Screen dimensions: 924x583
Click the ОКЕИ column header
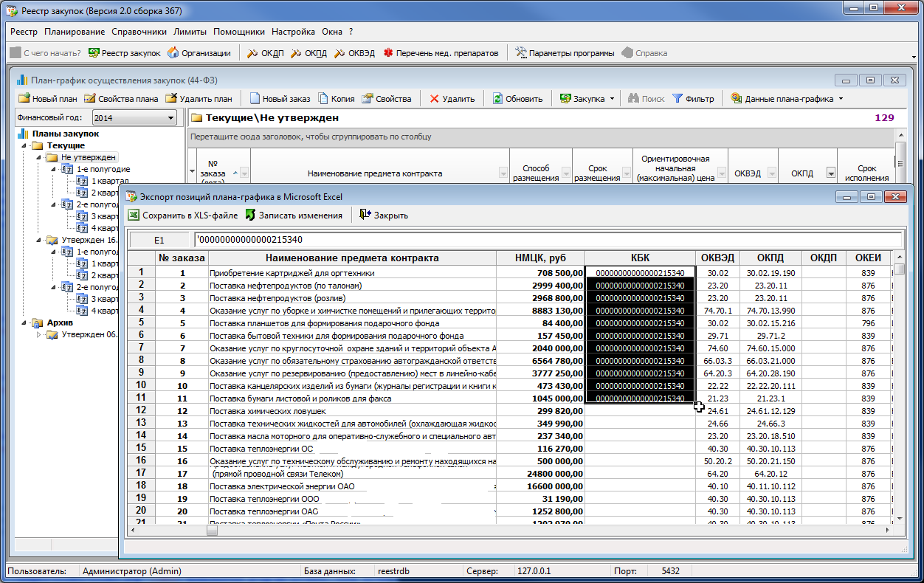click(x=868, y=258)
